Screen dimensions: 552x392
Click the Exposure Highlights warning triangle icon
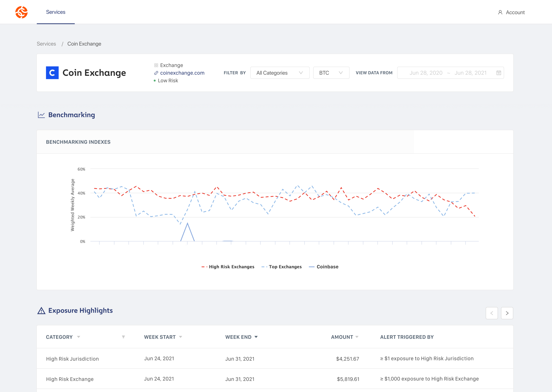click(x=41, y=311)
